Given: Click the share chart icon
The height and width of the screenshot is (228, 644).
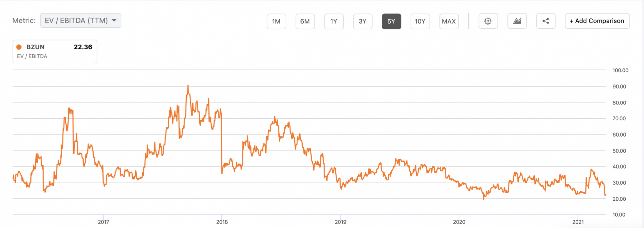Looking at the screenshot, I should tap(545, 21).
